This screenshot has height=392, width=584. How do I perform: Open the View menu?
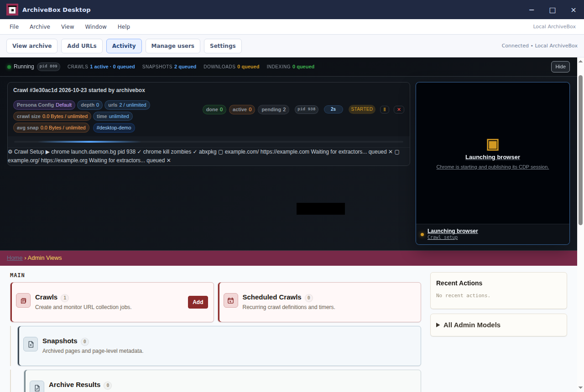[68, 26]
